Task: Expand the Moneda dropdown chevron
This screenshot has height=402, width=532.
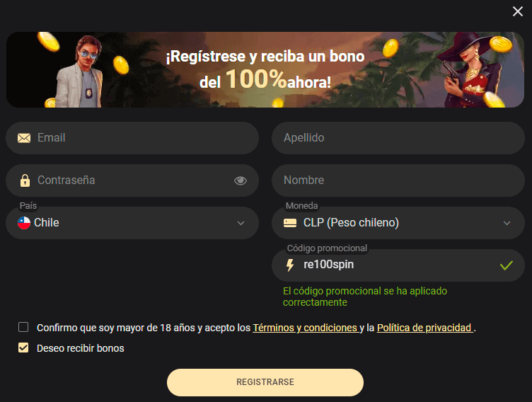Action: click(x=507, y=223)
